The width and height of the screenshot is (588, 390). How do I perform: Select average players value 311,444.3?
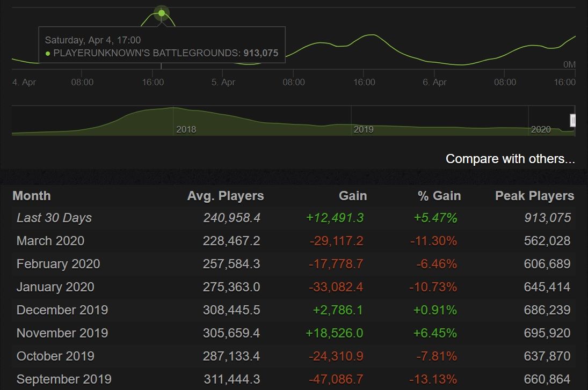pos(232,379)
